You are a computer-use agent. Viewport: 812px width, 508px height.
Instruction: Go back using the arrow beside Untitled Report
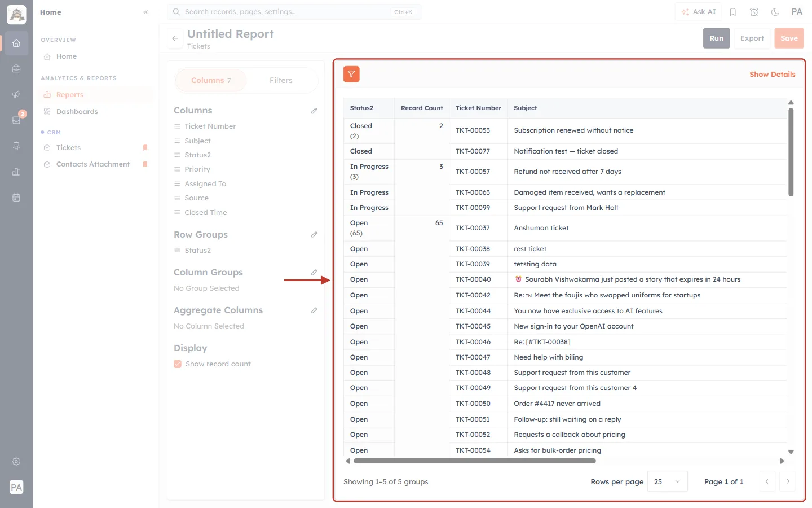click(175, 38)
